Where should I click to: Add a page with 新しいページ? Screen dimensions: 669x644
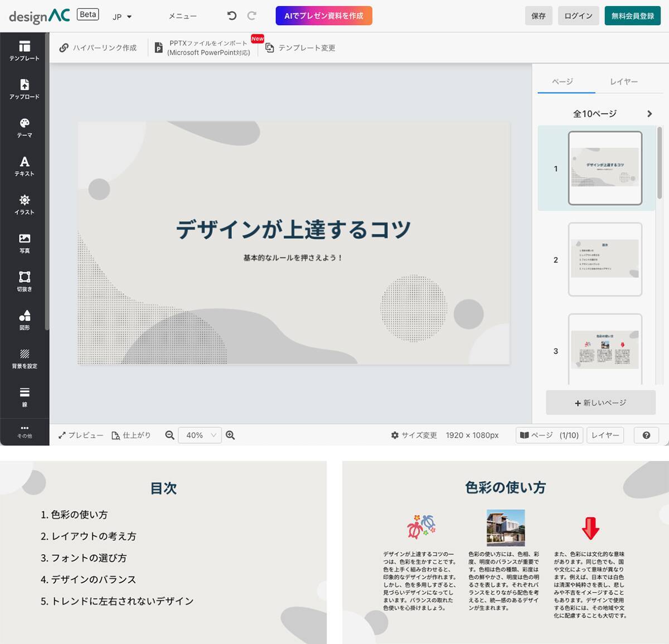(600, 403)
